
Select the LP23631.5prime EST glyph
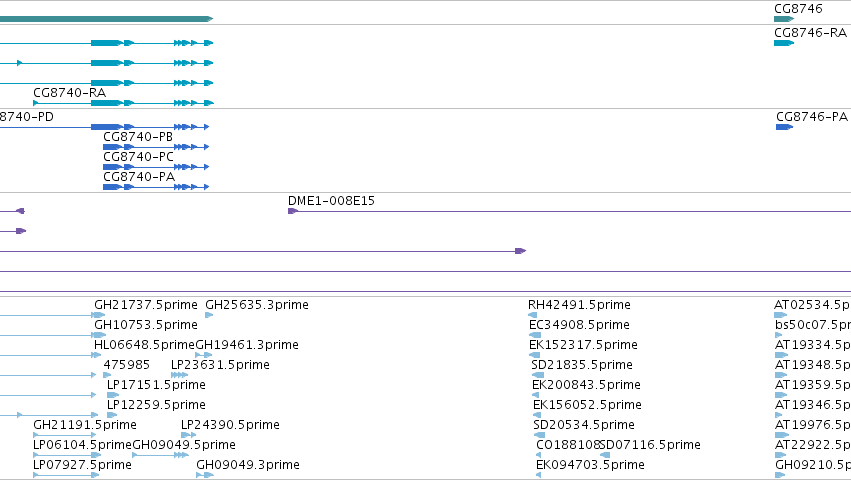coord(180,375)
